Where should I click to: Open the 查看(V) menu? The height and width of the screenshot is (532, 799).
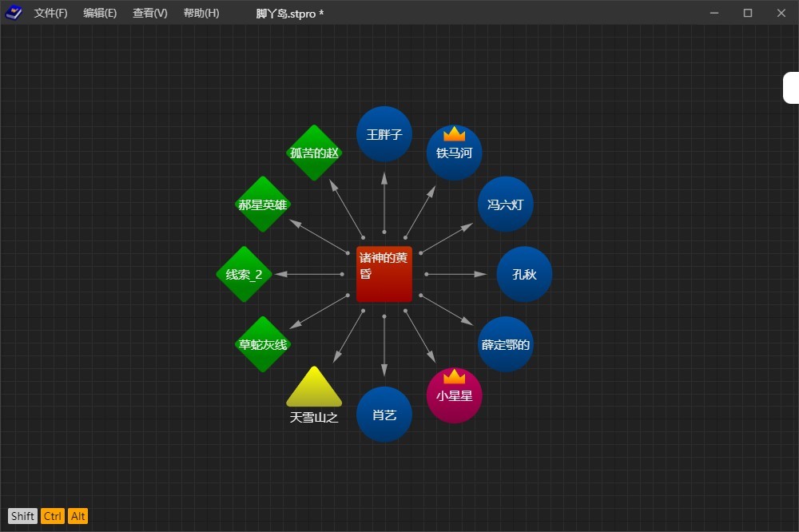tap(149, 14)
